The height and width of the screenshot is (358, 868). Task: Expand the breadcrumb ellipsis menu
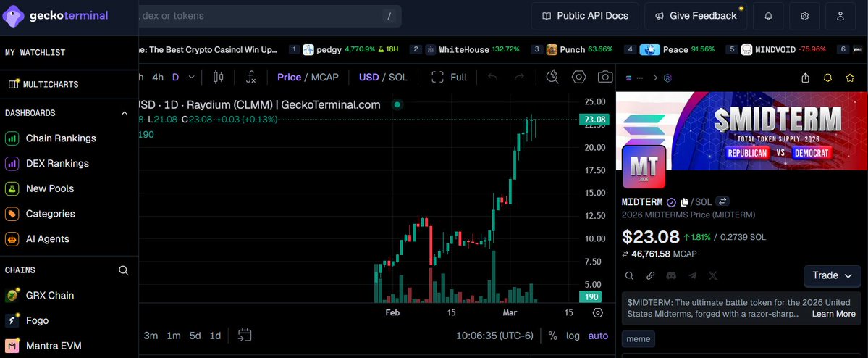pos(641,78)
